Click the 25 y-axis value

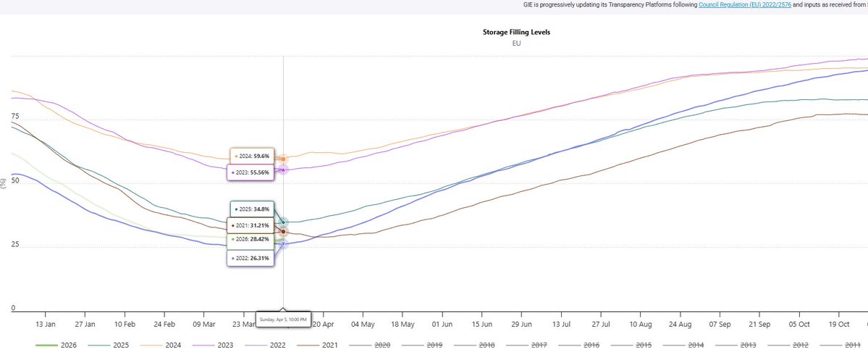pos(15,244)
